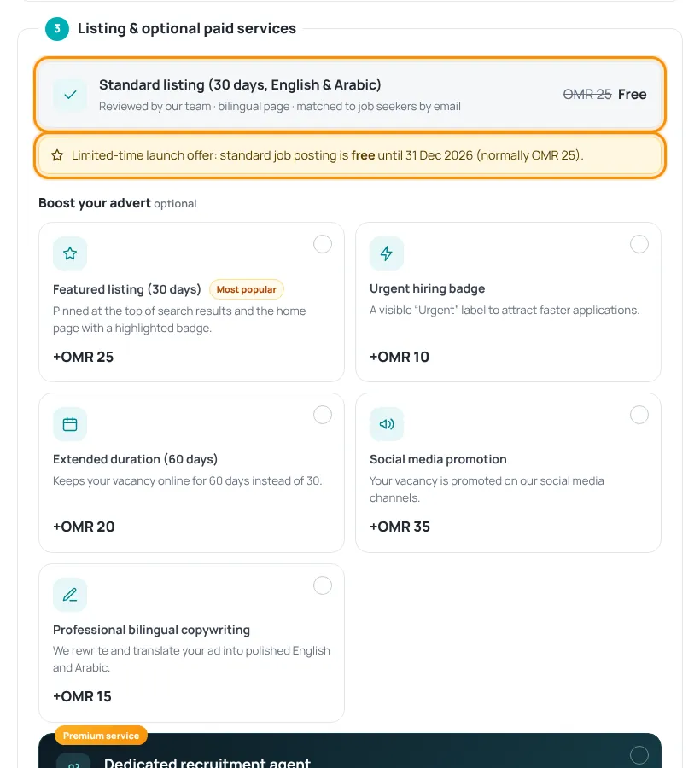Click the Extended duration (60 days) title
Screen dimensions: 700x768
tap(135, 459)
